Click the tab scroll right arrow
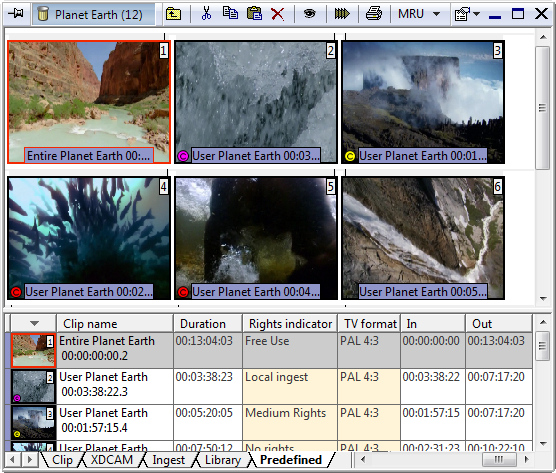 [30, 460]
